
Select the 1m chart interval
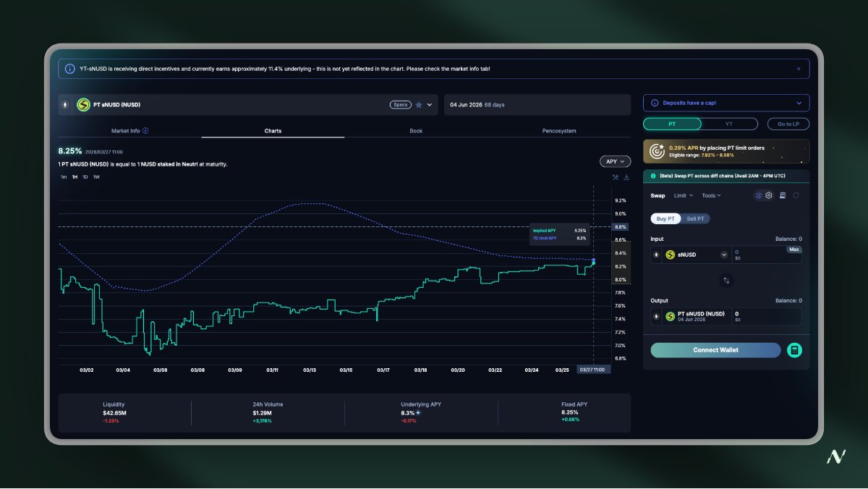64,177
